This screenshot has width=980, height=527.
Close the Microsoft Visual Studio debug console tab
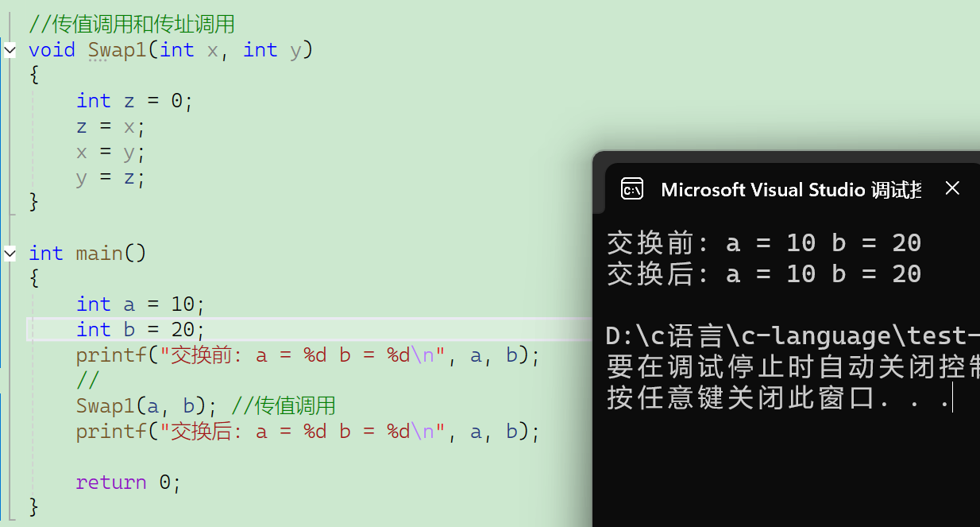(x=952, y=188)
